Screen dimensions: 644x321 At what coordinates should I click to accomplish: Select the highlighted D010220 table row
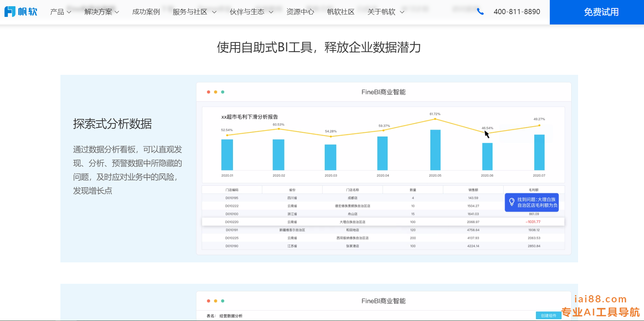click(x=383, y=222)
